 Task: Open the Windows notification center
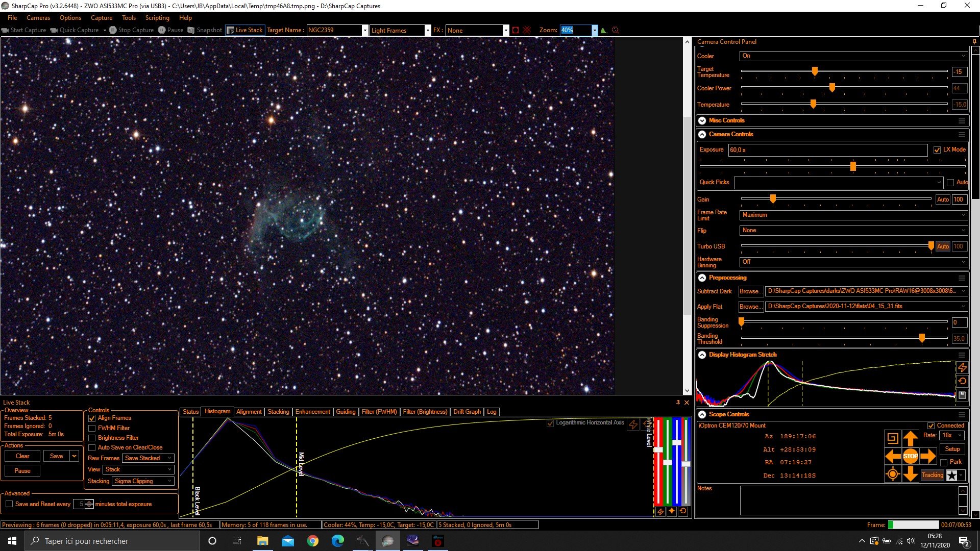point(964,541)
